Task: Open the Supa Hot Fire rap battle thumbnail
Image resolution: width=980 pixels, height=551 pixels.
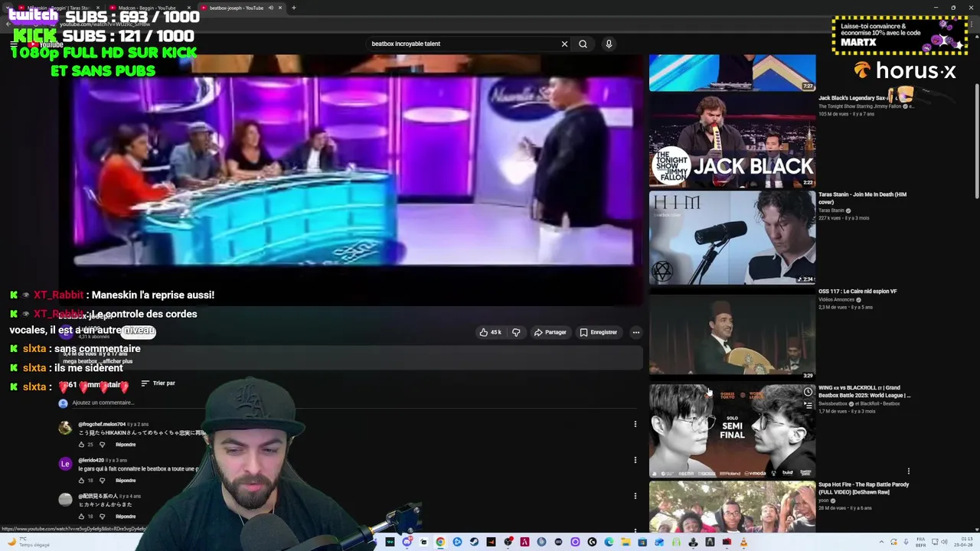Action: pyautogui.click(x=732, y=507)
